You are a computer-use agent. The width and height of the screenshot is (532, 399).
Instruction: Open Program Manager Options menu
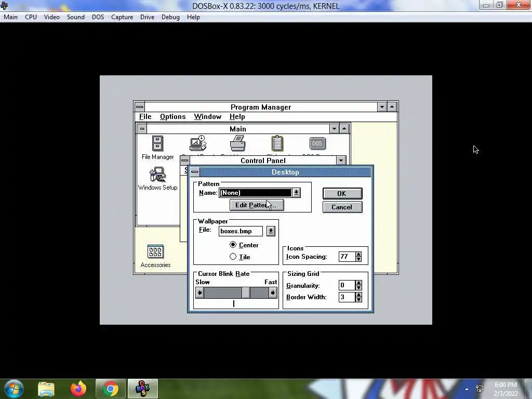172,117
